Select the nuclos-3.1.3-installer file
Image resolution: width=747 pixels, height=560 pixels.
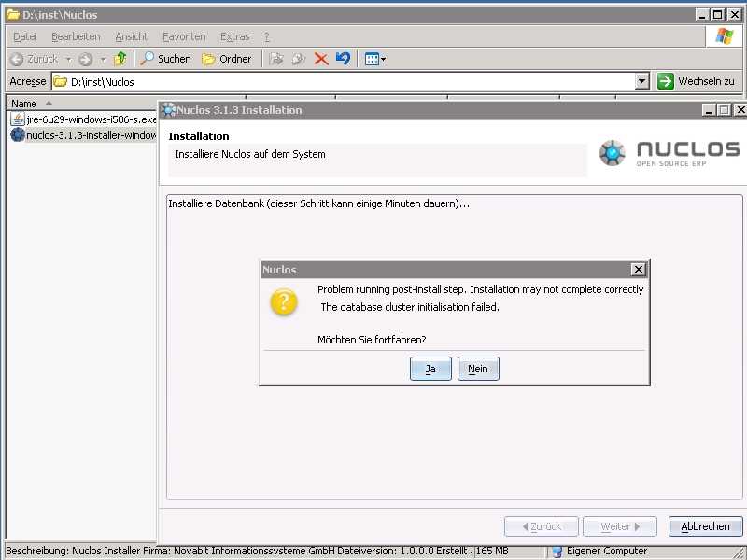pyautogui.click(x=91, y=135)
